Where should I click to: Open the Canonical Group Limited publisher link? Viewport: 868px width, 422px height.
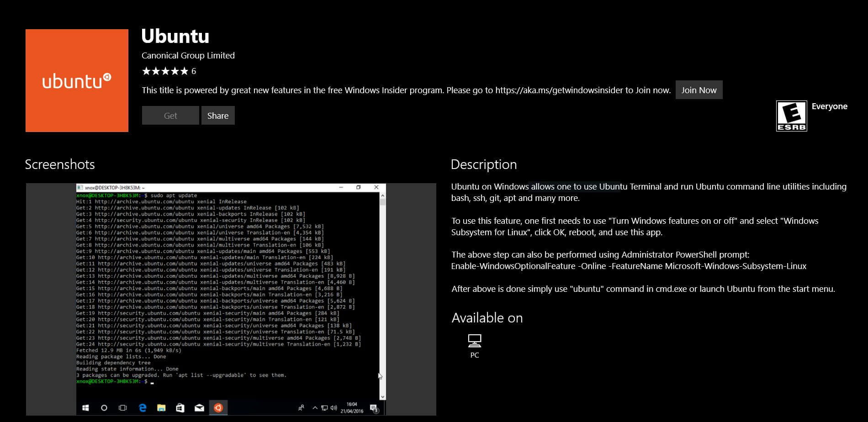[x=188, y=55]
